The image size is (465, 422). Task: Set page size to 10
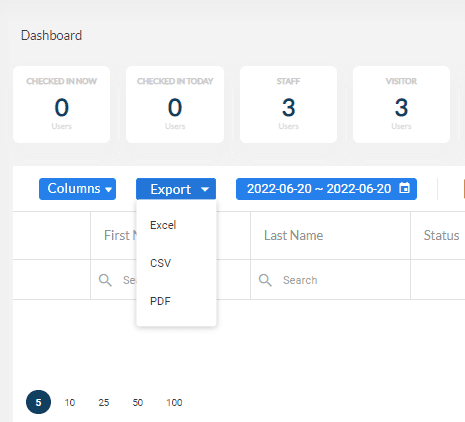(x=70, y=402)
